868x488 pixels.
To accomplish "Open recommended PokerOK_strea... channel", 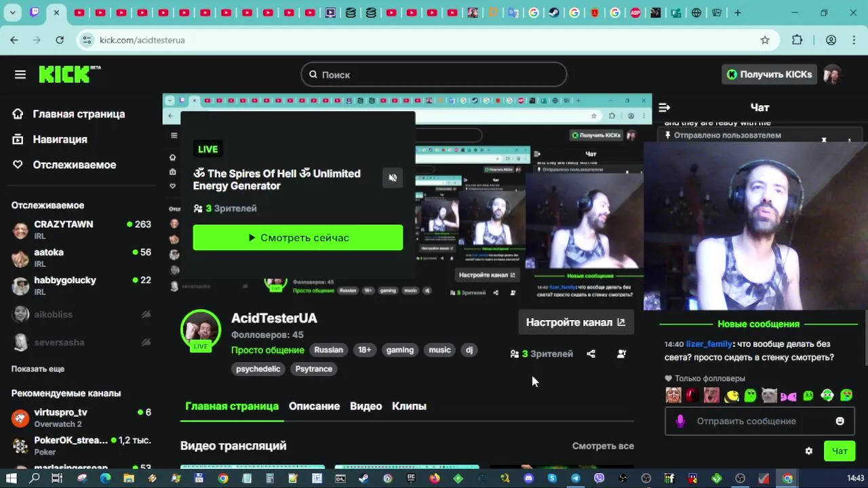I will coord(81,445).
